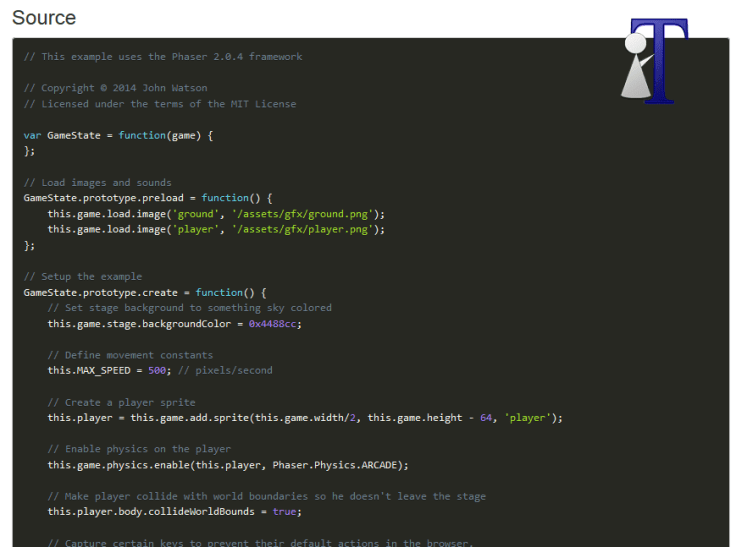The height and width of the screenshot is (547, 736).
Task: Click the Phaser 2.0.4 framework comment line
Action: pos(163,57)
